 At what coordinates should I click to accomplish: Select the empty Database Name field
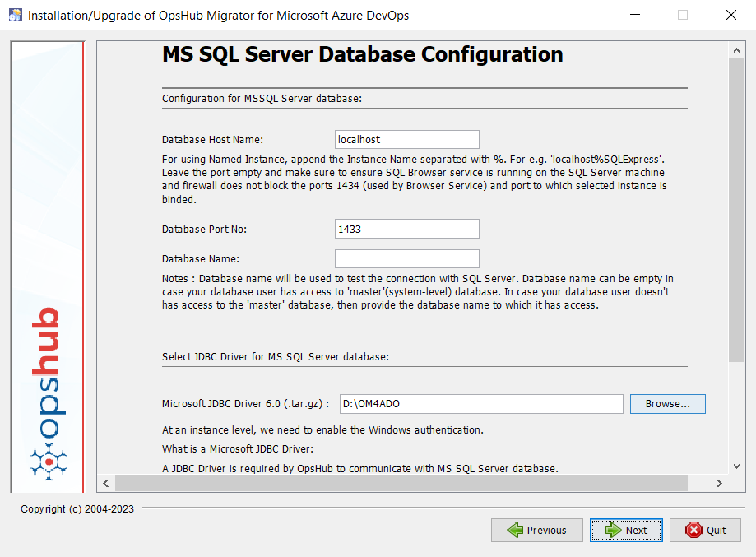click(406, 258)
